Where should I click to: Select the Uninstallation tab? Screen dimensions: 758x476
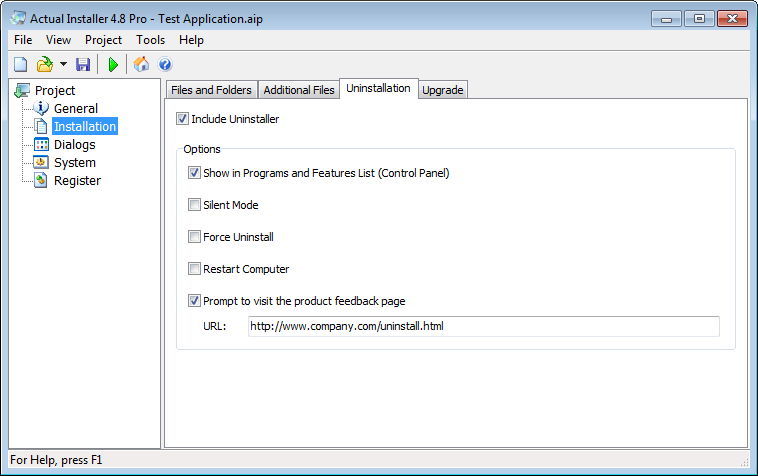pos(379,88)
